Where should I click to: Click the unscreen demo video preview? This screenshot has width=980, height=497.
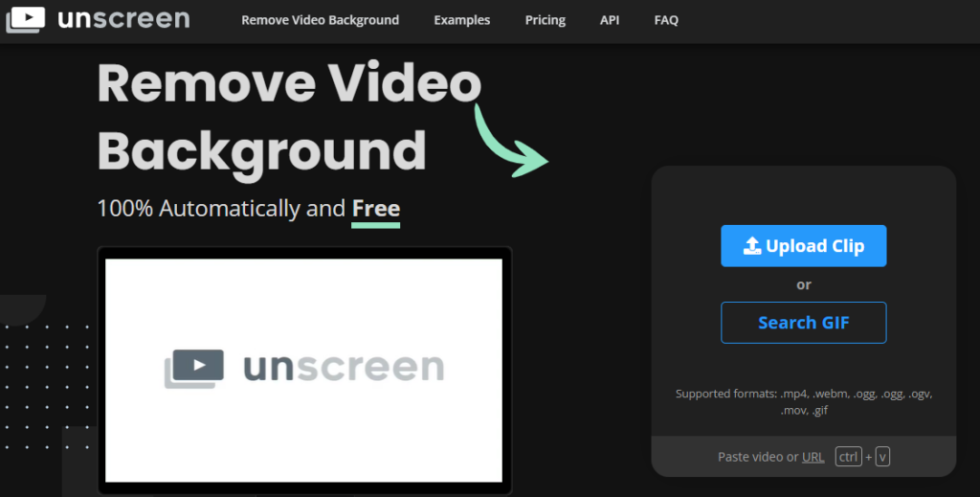[303, 370]
